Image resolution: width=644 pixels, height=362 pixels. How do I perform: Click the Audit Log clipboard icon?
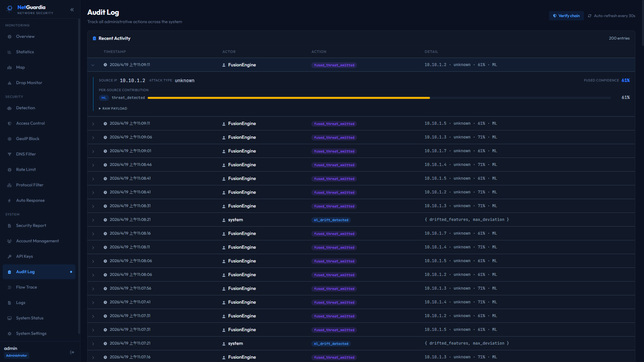click(x=9, y=272)
